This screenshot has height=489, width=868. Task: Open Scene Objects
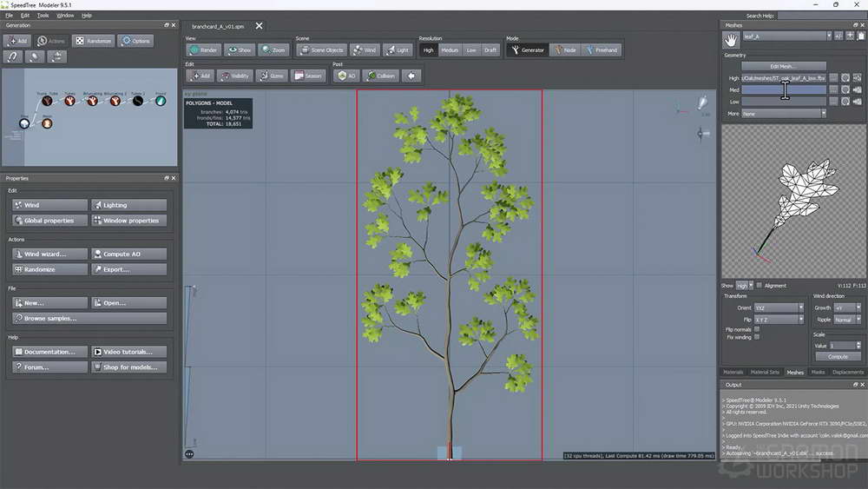[322, 50]
